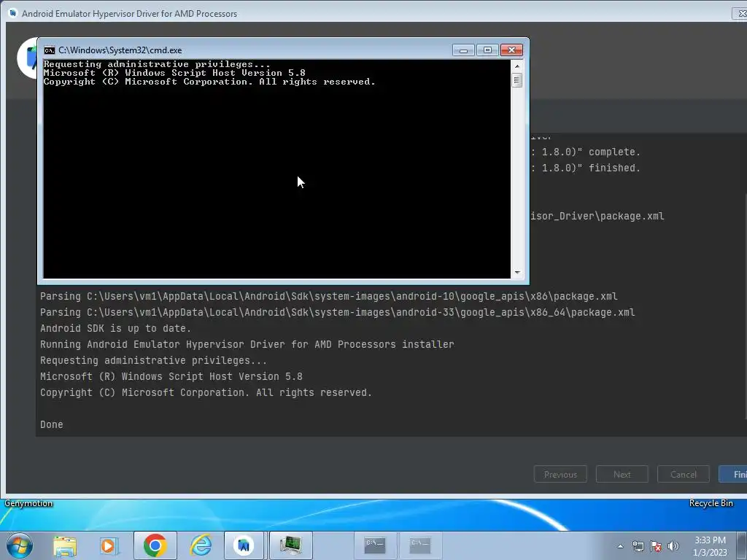Click the android-33 package.xml parsing line
This screenshot has width=747, height=560.
(337, 312)
